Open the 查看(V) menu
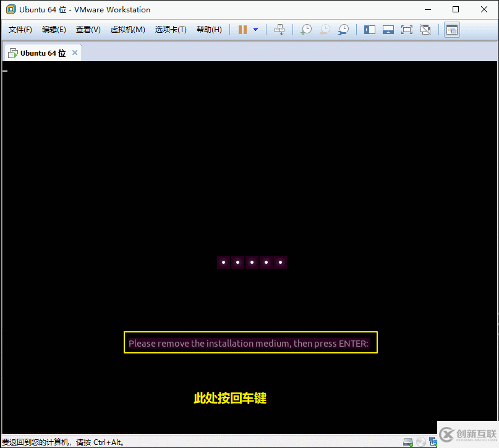The image size is (499, 448). [x=88, y=30]
